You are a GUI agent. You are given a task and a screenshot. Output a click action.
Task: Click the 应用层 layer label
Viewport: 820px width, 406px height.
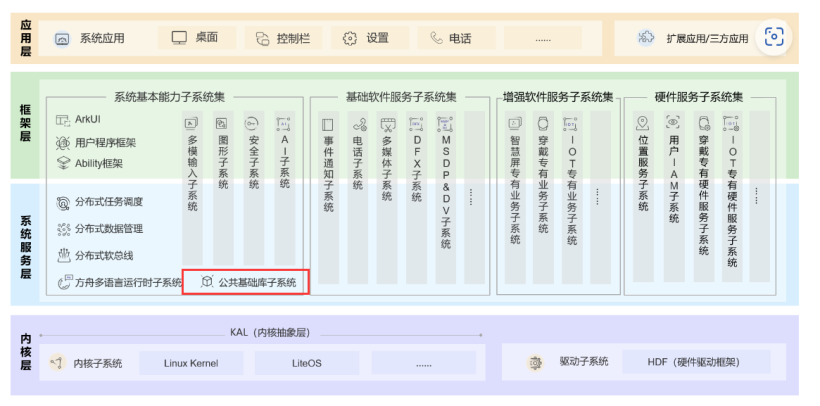pos(26,38)
